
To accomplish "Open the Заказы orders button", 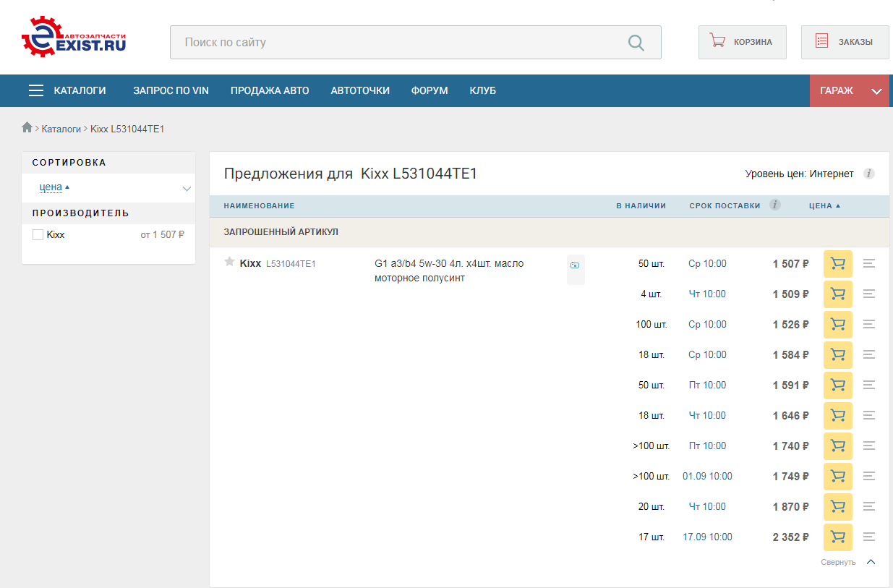I will click(x=845, y=42).
